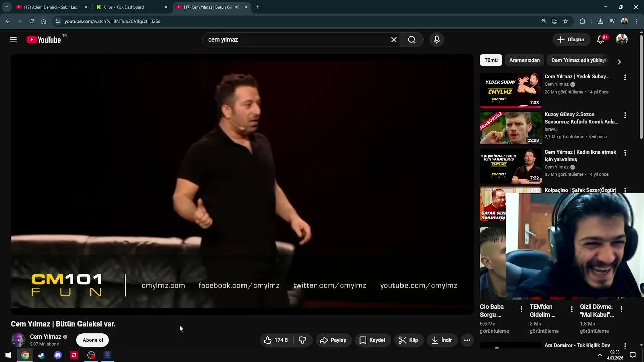View site information icon in address bar
The image size is (644, 362).
tap(58, 21)
